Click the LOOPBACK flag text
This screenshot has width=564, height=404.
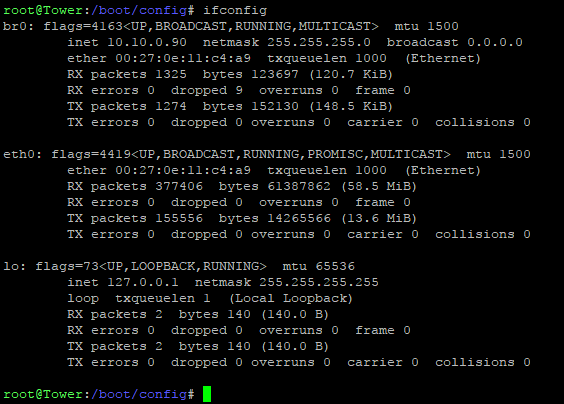coord(163,267)
